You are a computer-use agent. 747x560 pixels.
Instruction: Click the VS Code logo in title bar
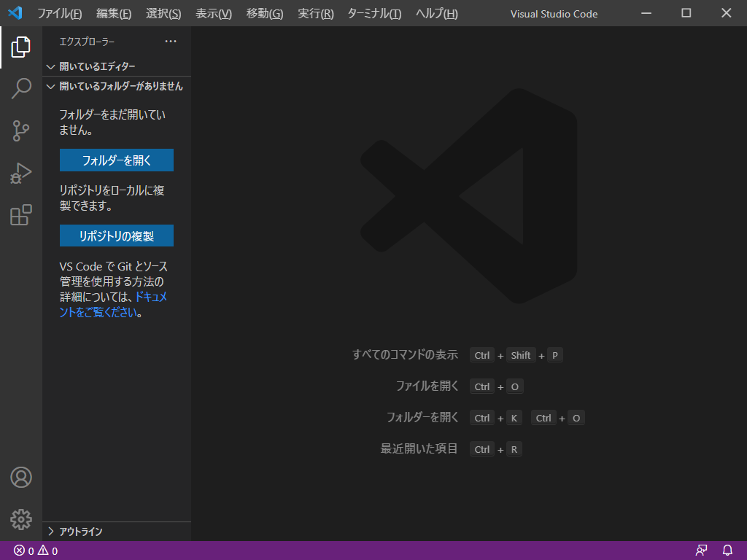pos(15,13)
